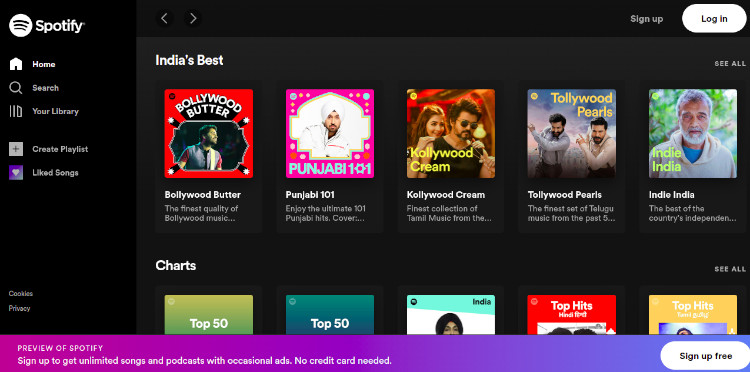Click the Home house icon
This screenshot has height=372, width=750.
click(16, 64)
